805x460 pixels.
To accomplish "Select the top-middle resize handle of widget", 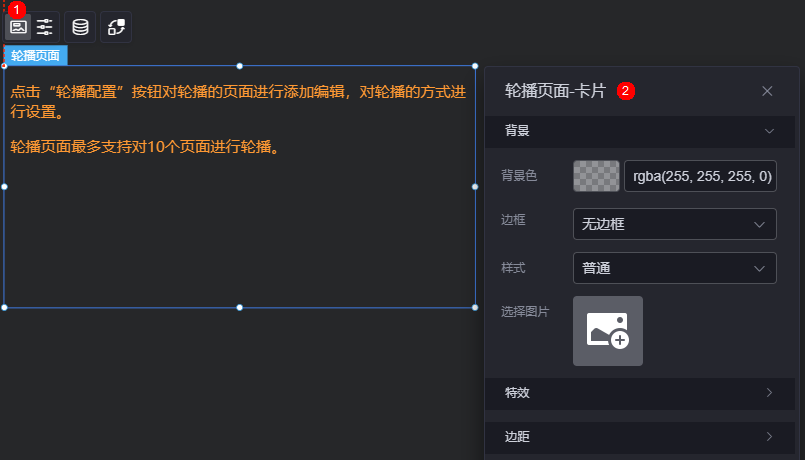I will coord(239,66).
